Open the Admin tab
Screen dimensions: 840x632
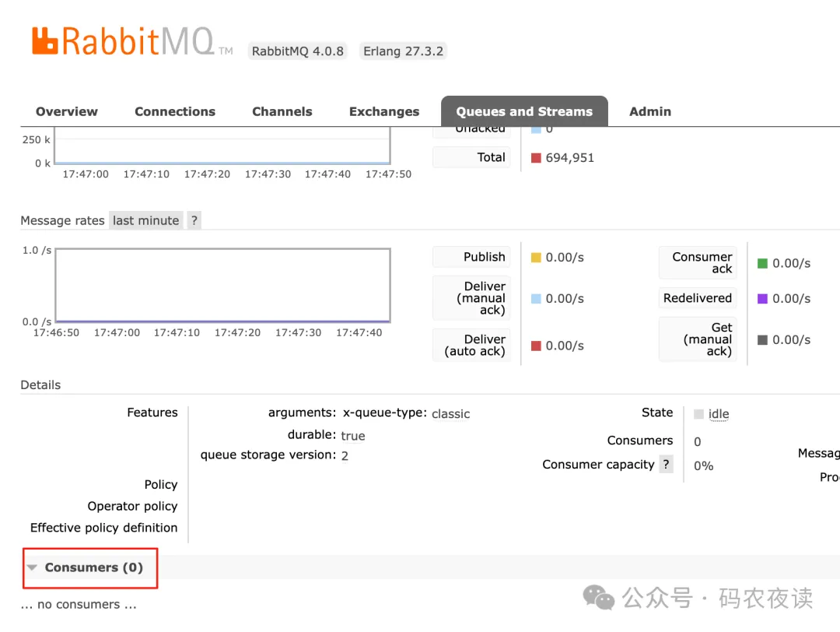(x=649, y=111)
